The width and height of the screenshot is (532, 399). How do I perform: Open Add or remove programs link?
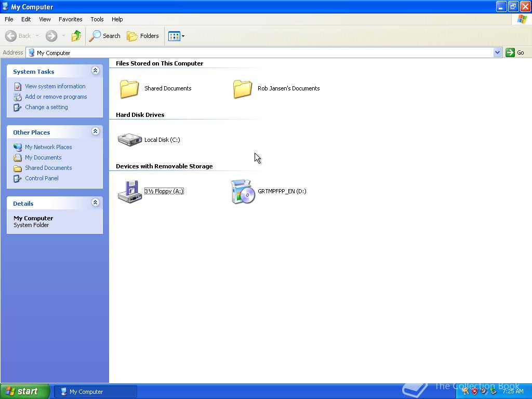pyautogui.click(x=56, y=97)
